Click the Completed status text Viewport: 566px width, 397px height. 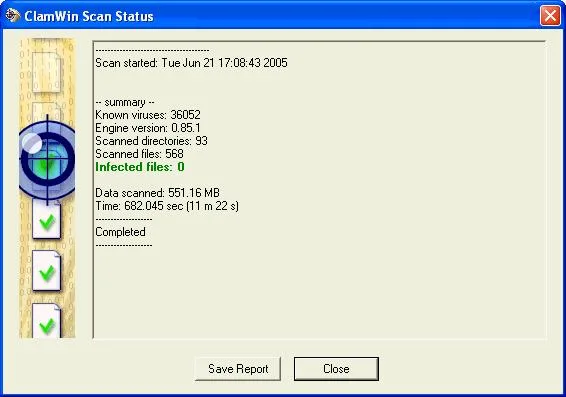pyautogui.click(x=120, y=232)
